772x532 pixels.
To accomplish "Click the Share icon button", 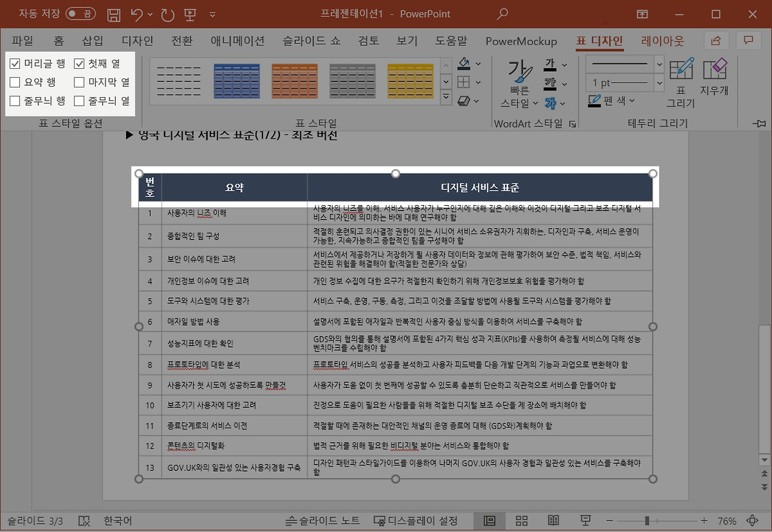I will pyautogui.click(x=716, y=40).
